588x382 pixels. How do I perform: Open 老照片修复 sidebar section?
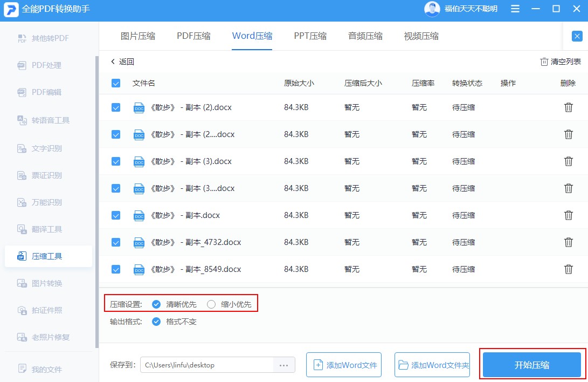point(44,337)
